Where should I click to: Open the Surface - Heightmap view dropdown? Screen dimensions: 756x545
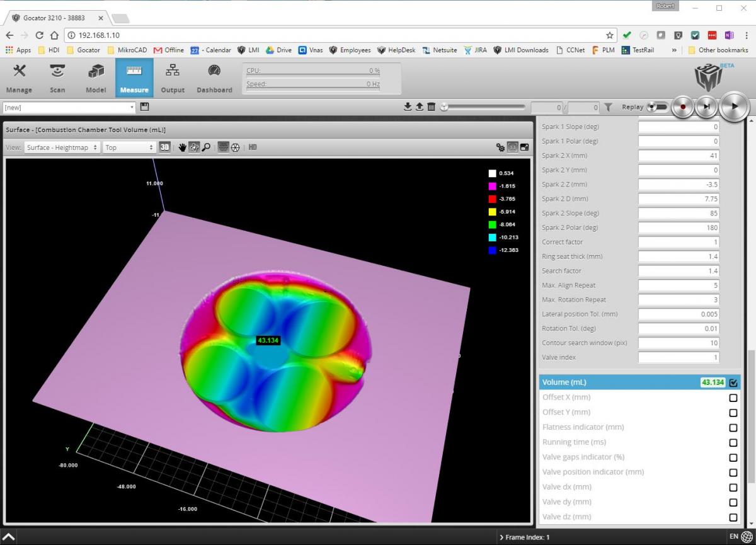pos(62,147)
